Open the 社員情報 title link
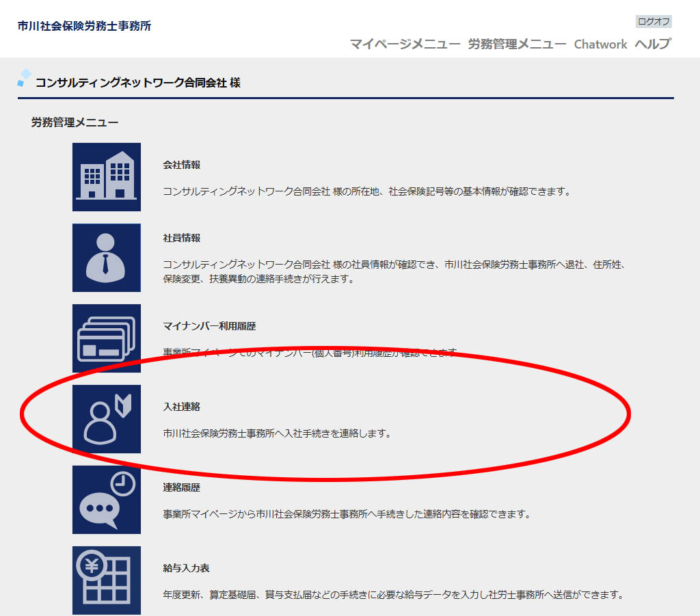Screen dimensions: 700x616 coord(182,238)
